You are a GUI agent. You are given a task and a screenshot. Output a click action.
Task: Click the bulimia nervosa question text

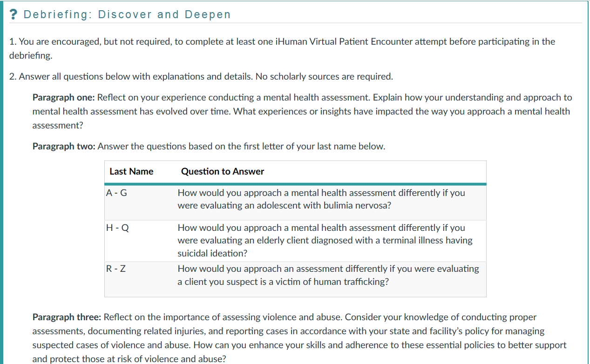(x=321, y=199)
